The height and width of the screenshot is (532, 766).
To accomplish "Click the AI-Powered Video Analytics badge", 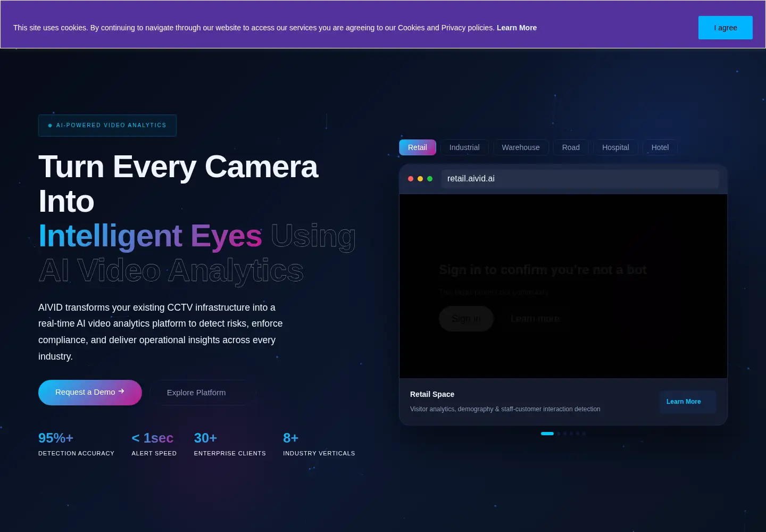I will tap(107, 126).
